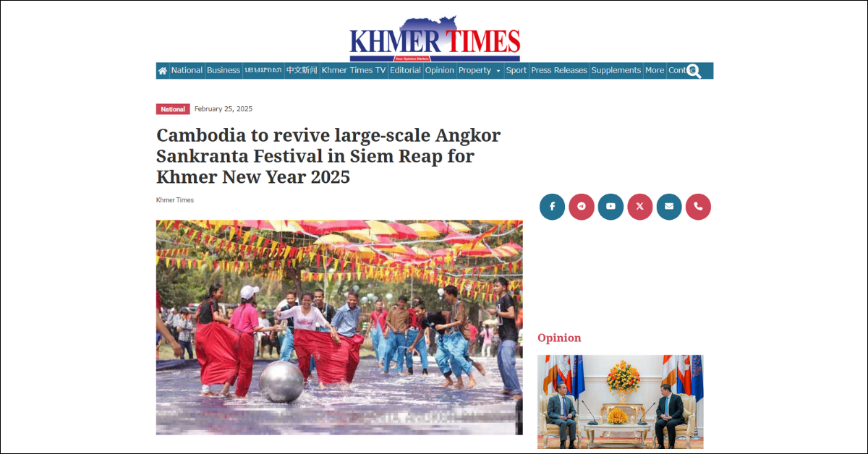The height and width of the screenshot is (454, 868).
Task: Open the Chinese news 中文新闻 tab
Action: point(302,70)
